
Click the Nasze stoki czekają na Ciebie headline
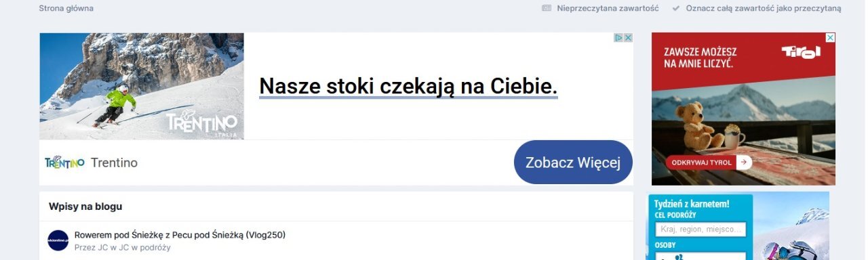408,87
